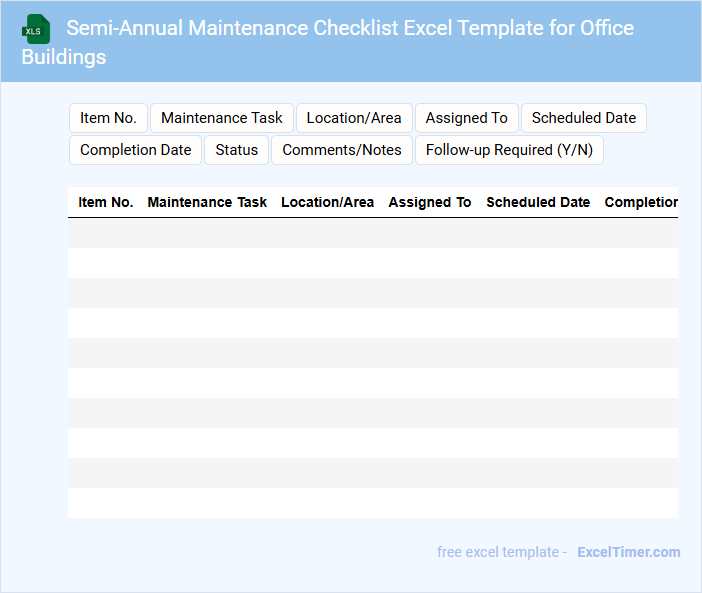This screenshot has width=702, height=593.
Task: Click the Status tag
Action: pyautogui.click(x=237, y=150)
